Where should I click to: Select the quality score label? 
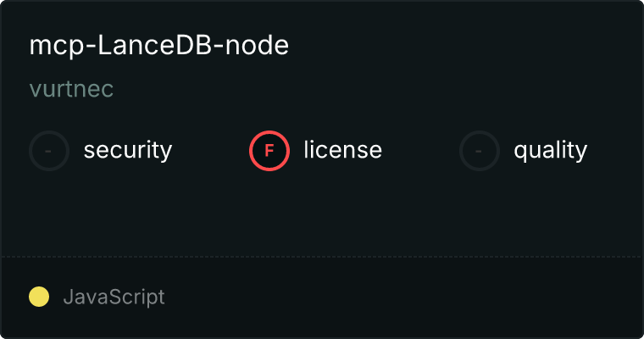coord(550,150)
